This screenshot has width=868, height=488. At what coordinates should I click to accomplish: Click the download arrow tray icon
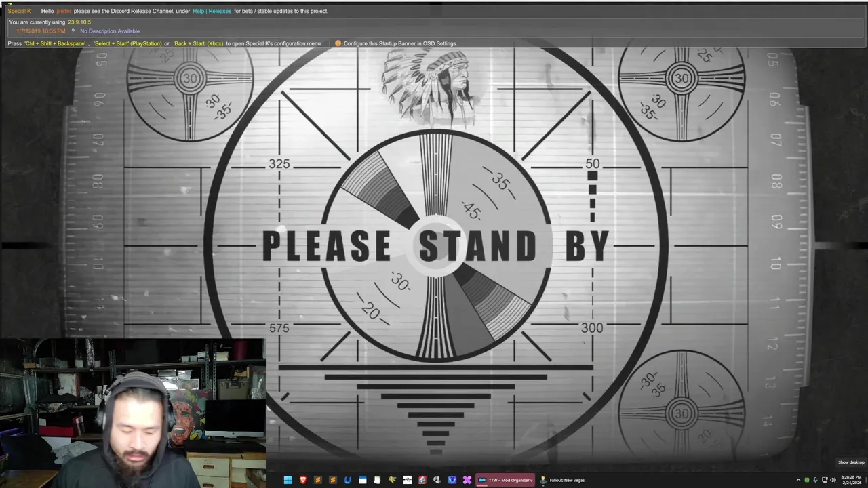(816, 480)
